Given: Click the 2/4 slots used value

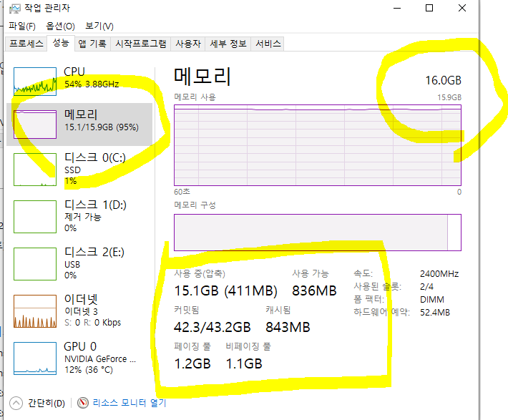Looking at the screenshot, I should [x=426, y=287].
